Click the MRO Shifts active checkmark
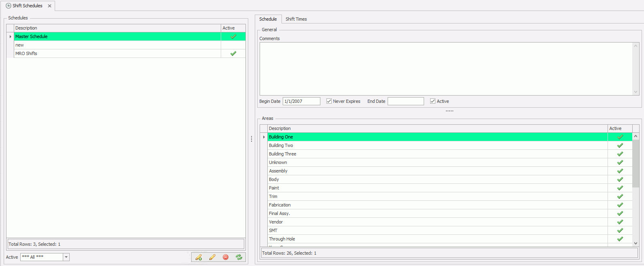Screen dimensions: 644x266 tap(233, 53)
